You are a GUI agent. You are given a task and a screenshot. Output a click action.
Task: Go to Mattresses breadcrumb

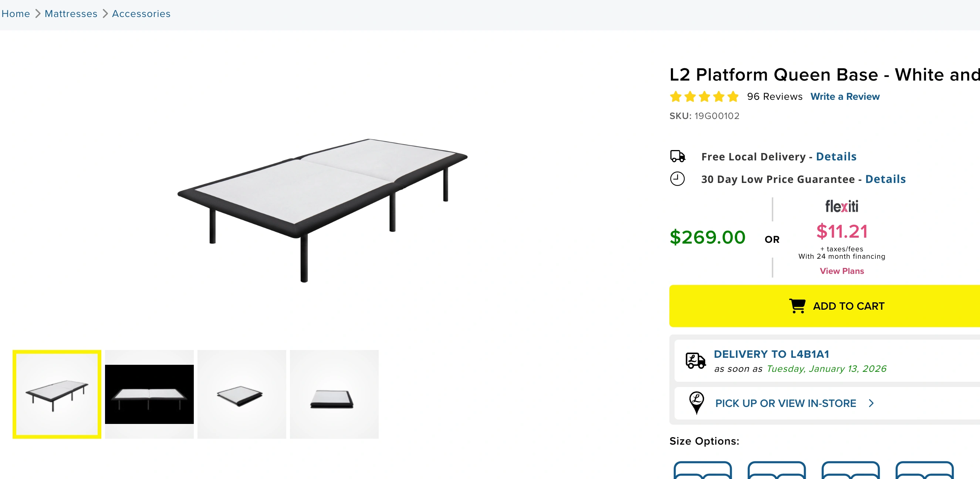point(71,14)
